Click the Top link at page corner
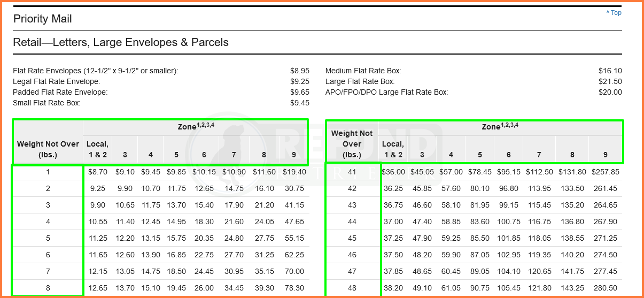The image size is (644, 298). click(x=614, y=13)
